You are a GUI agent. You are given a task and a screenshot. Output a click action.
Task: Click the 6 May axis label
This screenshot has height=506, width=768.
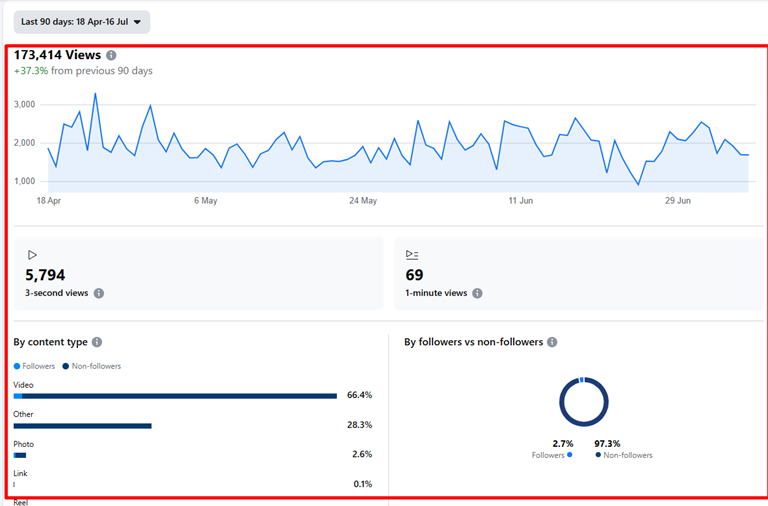tap(206, 201)
